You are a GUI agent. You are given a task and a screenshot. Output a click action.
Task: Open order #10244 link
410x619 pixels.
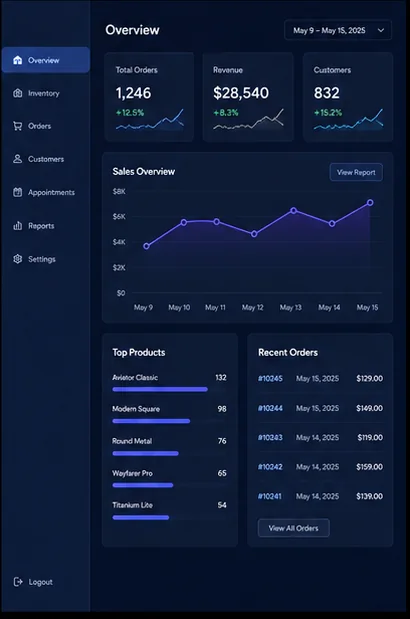point(270,408)
